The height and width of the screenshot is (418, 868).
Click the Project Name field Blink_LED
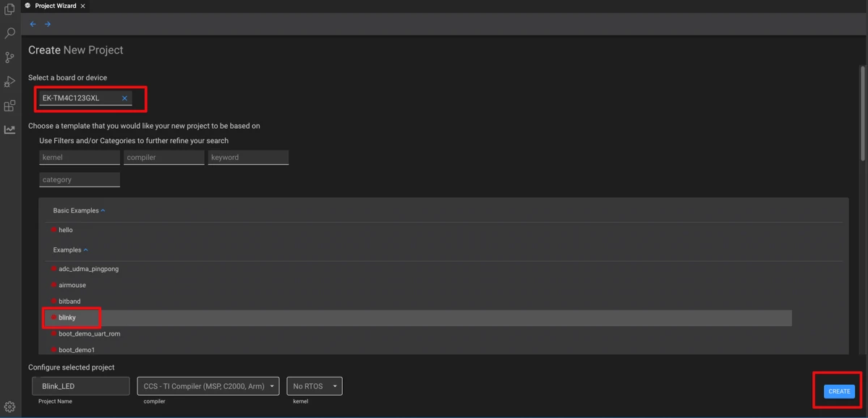coord(81,386)
